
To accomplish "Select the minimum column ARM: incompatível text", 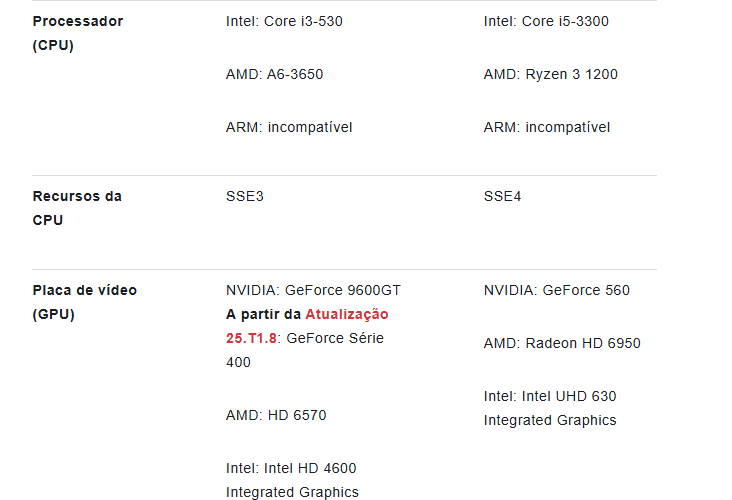I will point(289,127).
